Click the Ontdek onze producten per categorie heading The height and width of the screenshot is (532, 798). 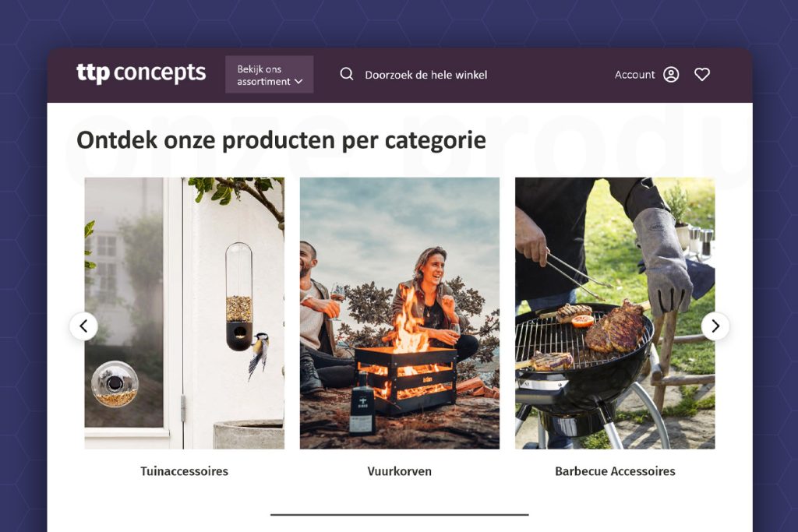click(x=281, y=140)
